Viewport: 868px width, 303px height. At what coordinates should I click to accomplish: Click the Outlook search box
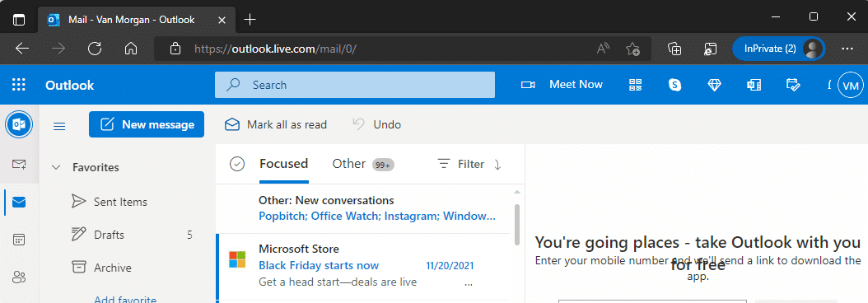tap(355, 85)
